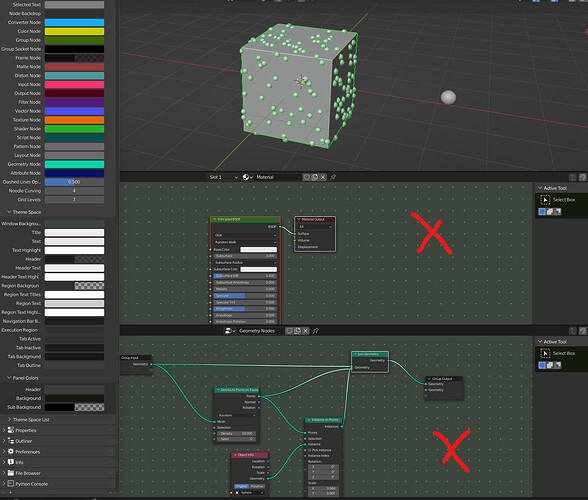
Task: Duplicate the Geometry Nodes tree with copy icon
Action: (297, 331)
